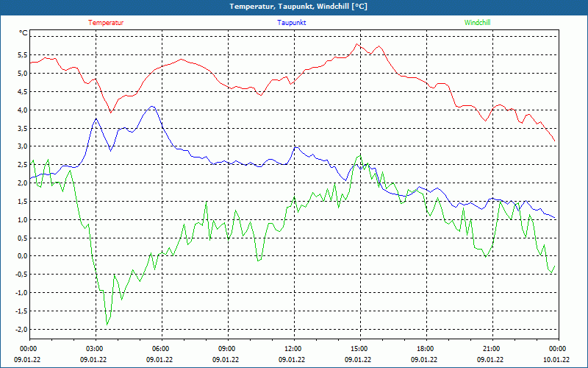
Task: Click the 12:00 time axis label
Action: click(x=293, y=349)
